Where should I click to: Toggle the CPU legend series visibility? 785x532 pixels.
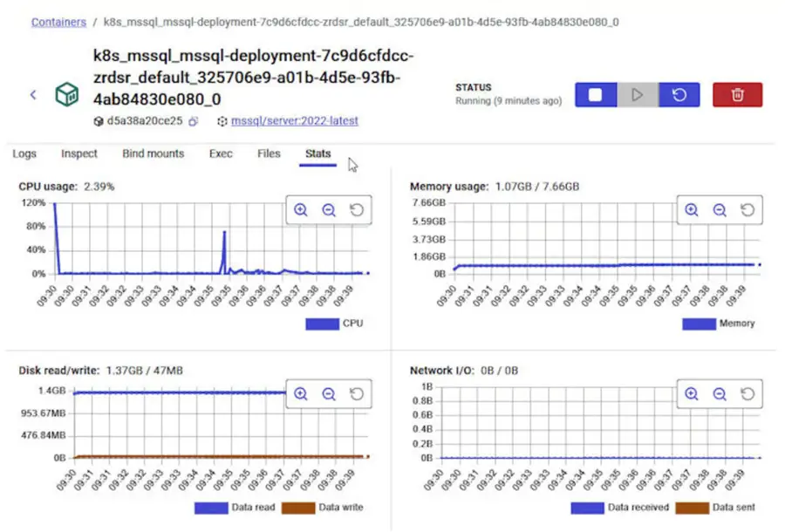(334, 324)
